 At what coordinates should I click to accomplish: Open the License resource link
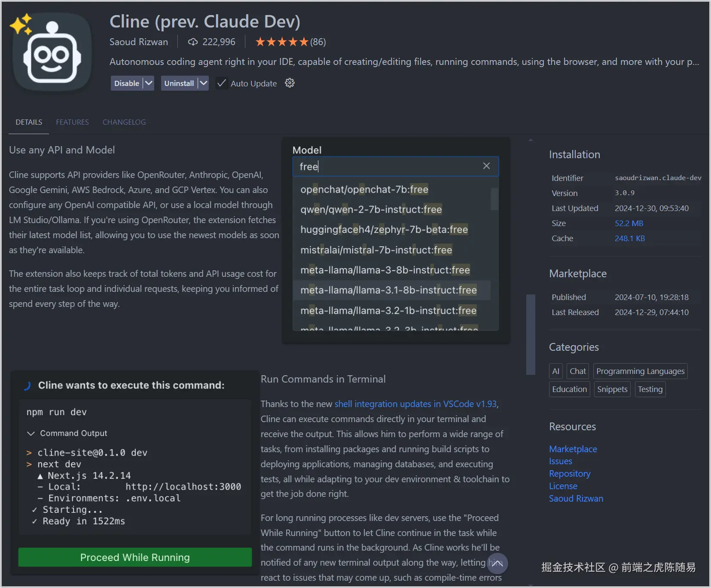[563, 486]
